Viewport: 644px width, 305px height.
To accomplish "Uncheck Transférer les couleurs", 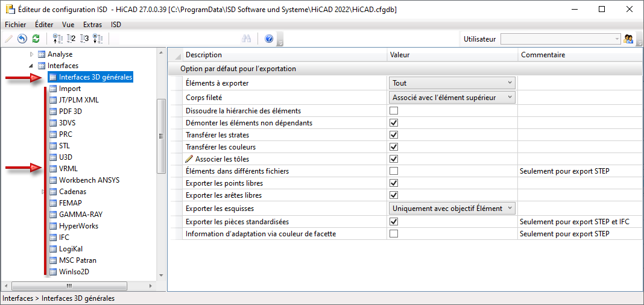I will coord(394,147).
